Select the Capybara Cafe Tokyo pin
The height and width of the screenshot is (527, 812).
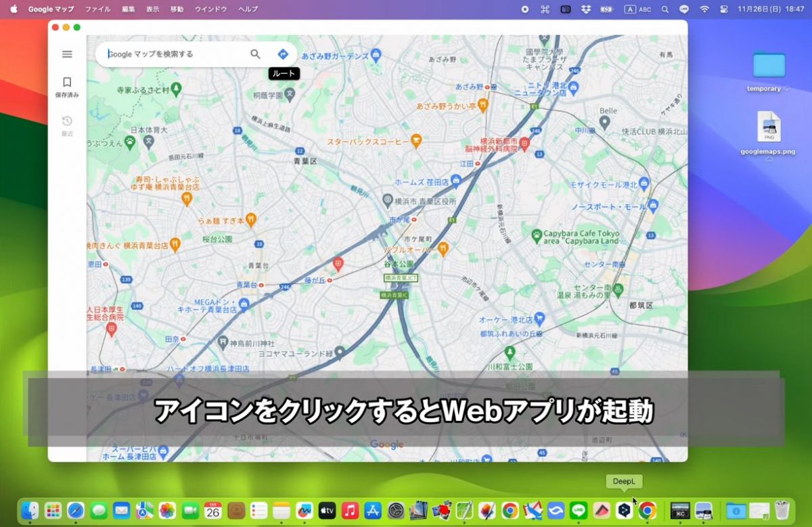pos(537,235)
